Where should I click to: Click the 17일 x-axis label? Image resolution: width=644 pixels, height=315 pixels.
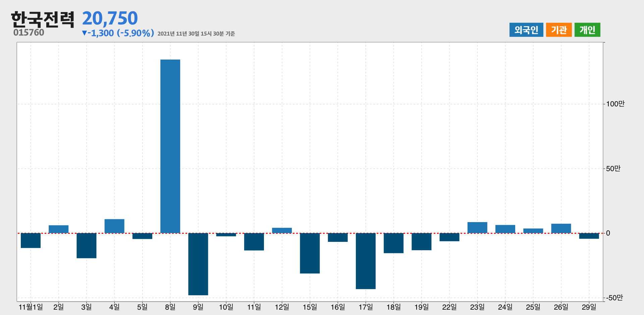366,307
